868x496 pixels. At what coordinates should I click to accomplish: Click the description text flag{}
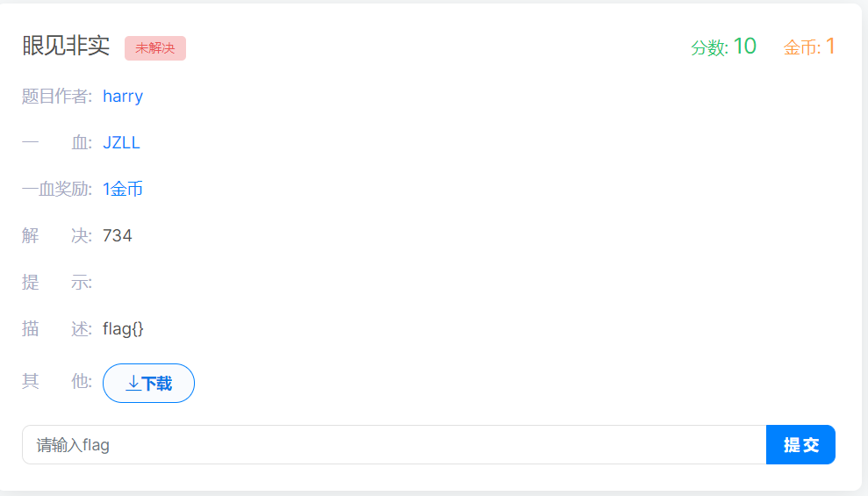click(x=123, y=329)
